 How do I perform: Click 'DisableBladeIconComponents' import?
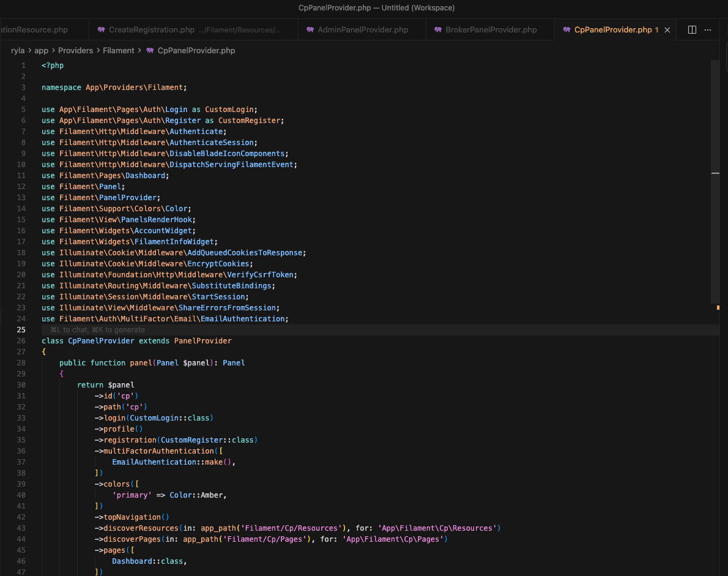click(227, 154)
